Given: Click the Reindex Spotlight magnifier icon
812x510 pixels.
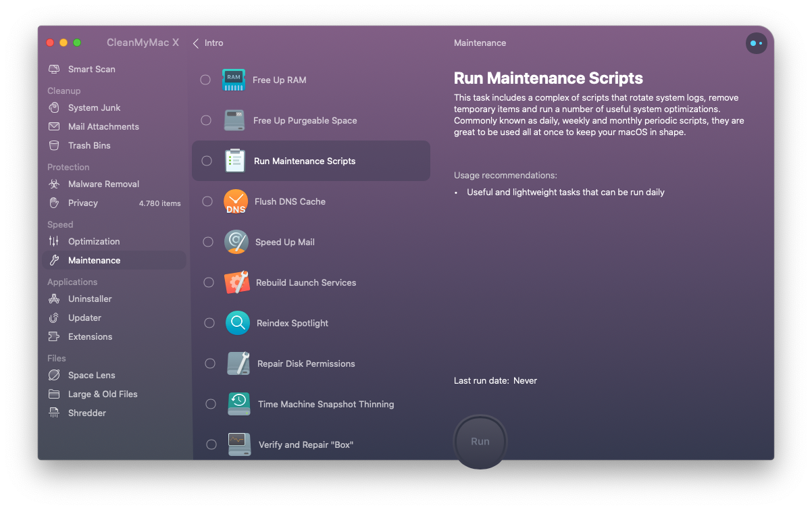Looking at the screenshot, I should click(x=238, y=323).
